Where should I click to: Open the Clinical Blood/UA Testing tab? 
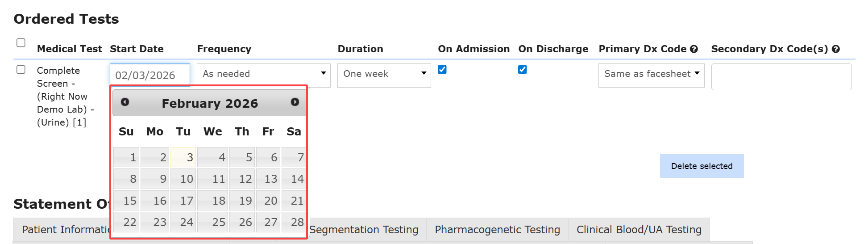(x=639, y=230)
